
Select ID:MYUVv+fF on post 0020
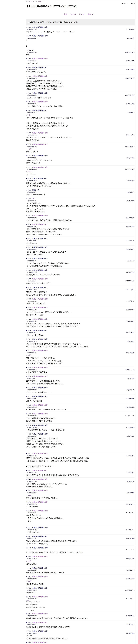pos(130,250)
